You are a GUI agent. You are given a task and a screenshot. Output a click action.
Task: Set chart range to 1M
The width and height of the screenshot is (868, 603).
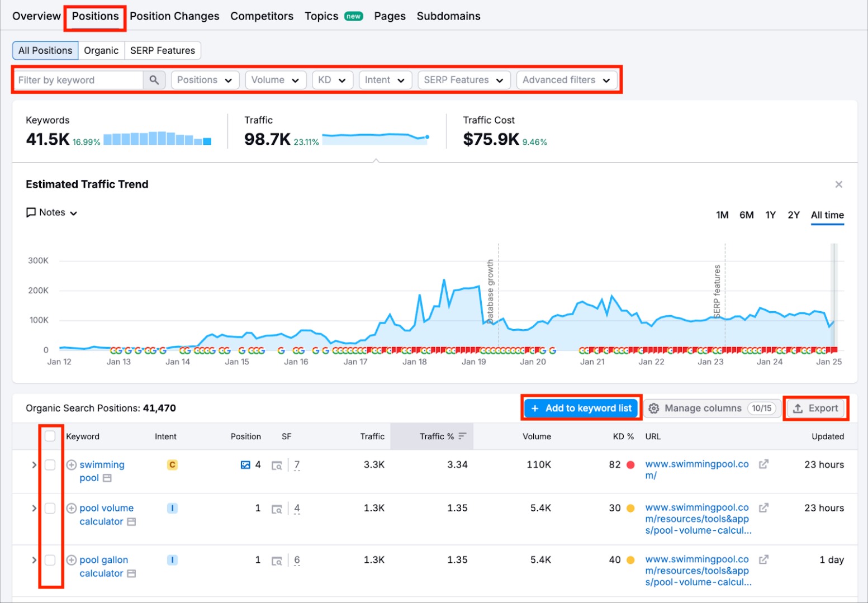pos(722,215)
